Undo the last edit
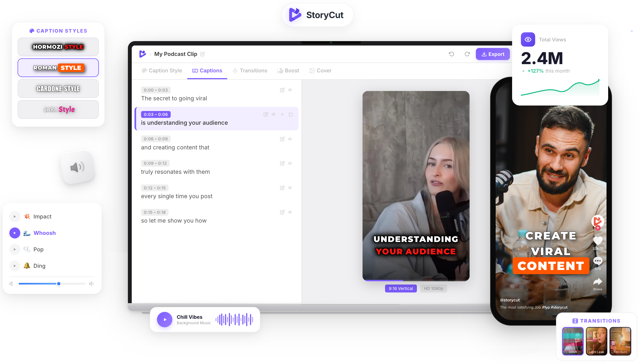The width and height of the screenshot is (640, 364). [451, 54]
